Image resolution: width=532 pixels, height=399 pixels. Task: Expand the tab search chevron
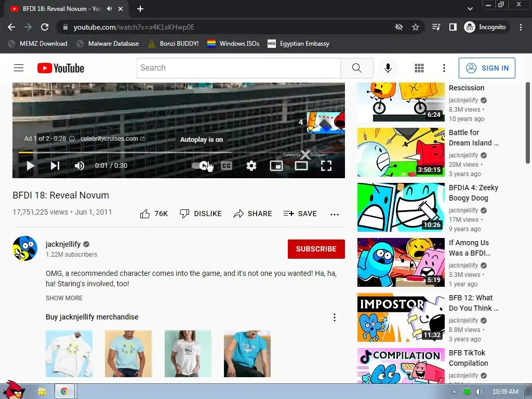(x=470, y=9)
